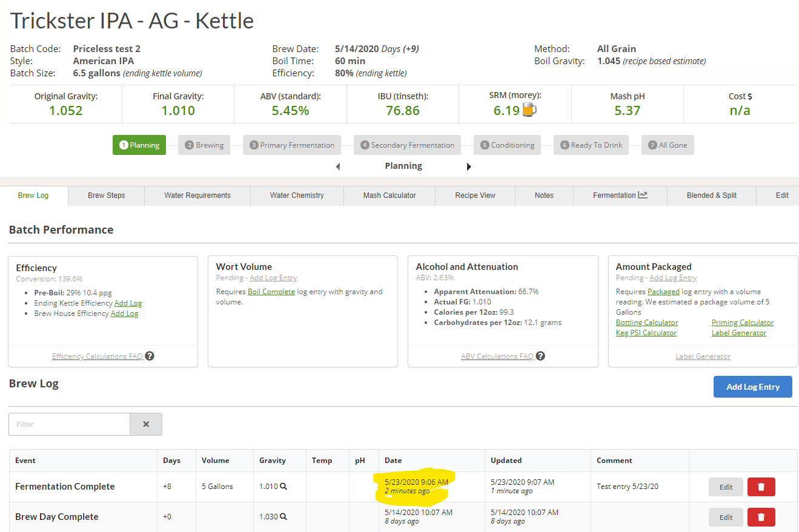Viewport: 799px width, 532px height.
Task: Open the Priming Calculator link
Action: point(742,323)
